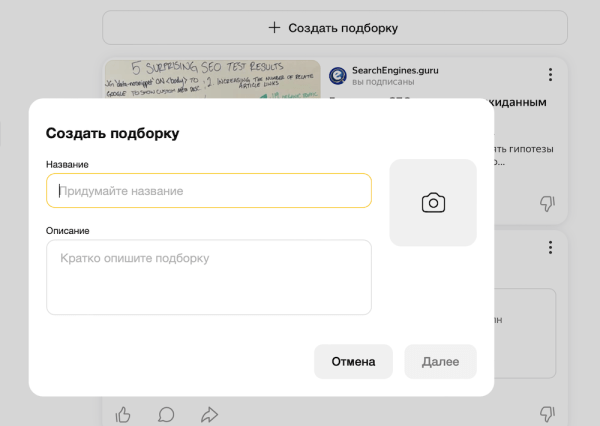Open the three-dot menu on the SearchEngines.guru card

[549, 75]
